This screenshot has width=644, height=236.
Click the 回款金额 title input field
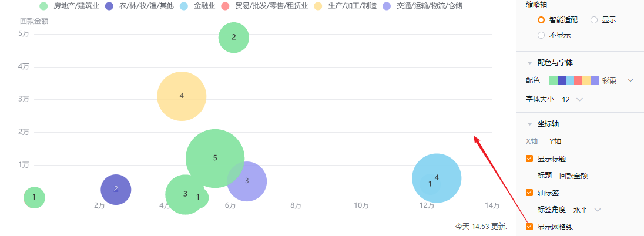[573, 176]
